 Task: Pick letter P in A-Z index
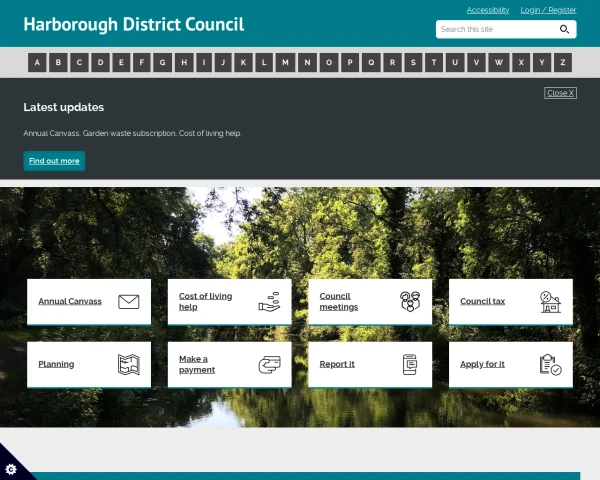(350, 62)
